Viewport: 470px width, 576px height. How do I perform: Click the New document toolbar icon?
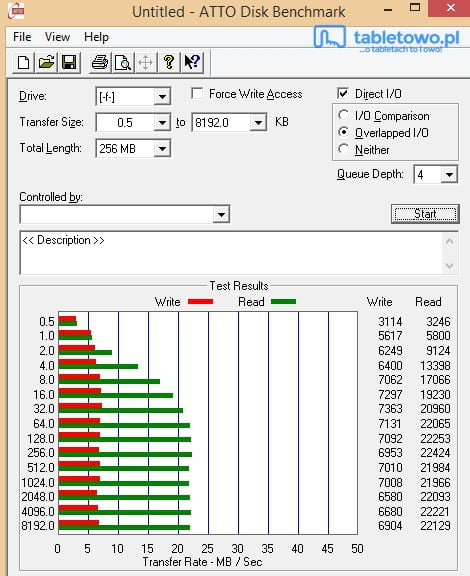pos(24,62)
